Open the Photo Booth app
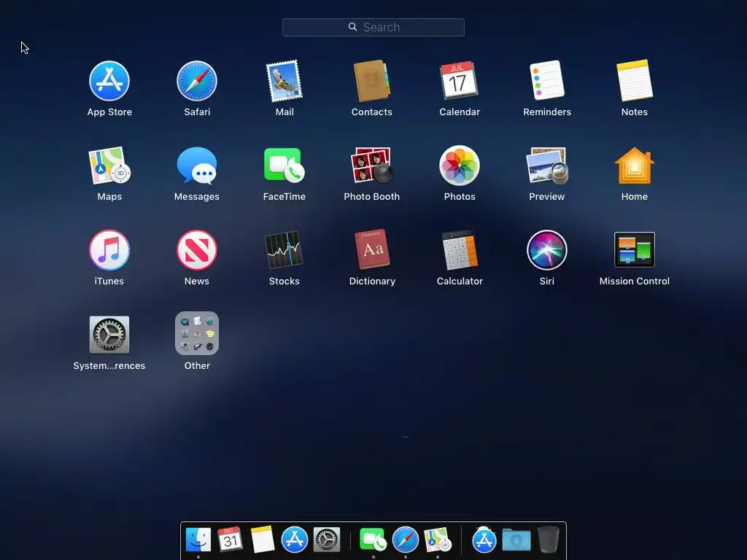 click(371, 166)
